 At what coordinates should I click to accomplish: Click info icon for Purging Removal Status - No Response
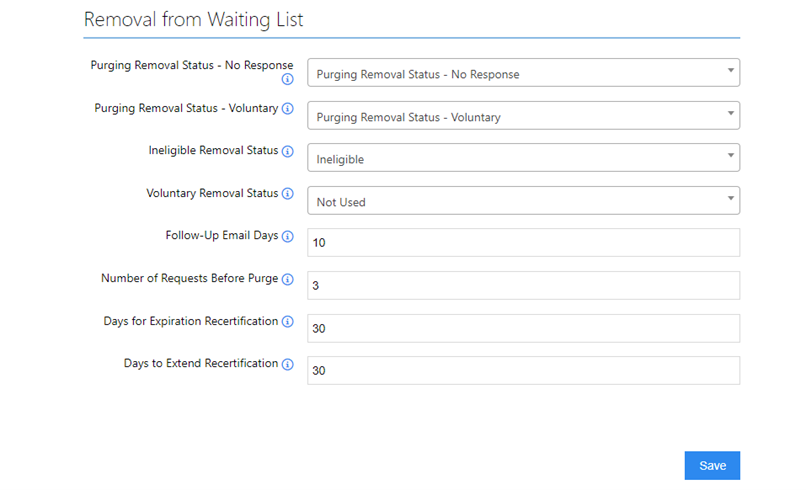point(287,80)
